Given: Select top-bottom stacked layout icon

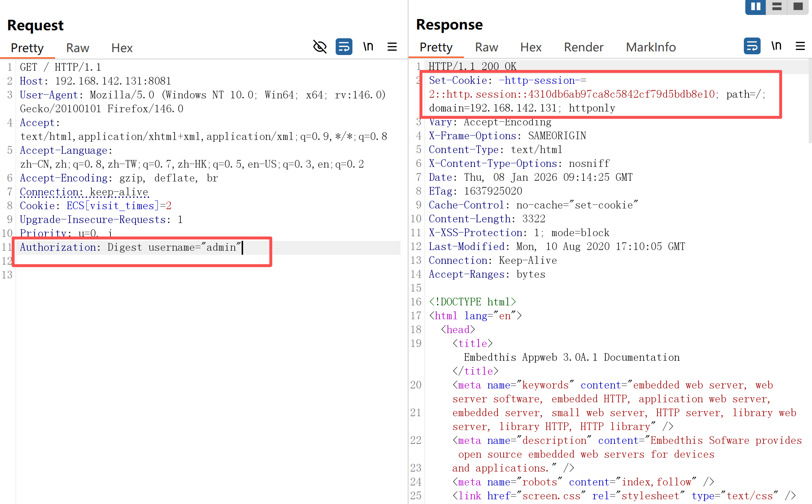Looking at the screenshot, I should click(x=777, y=7).
